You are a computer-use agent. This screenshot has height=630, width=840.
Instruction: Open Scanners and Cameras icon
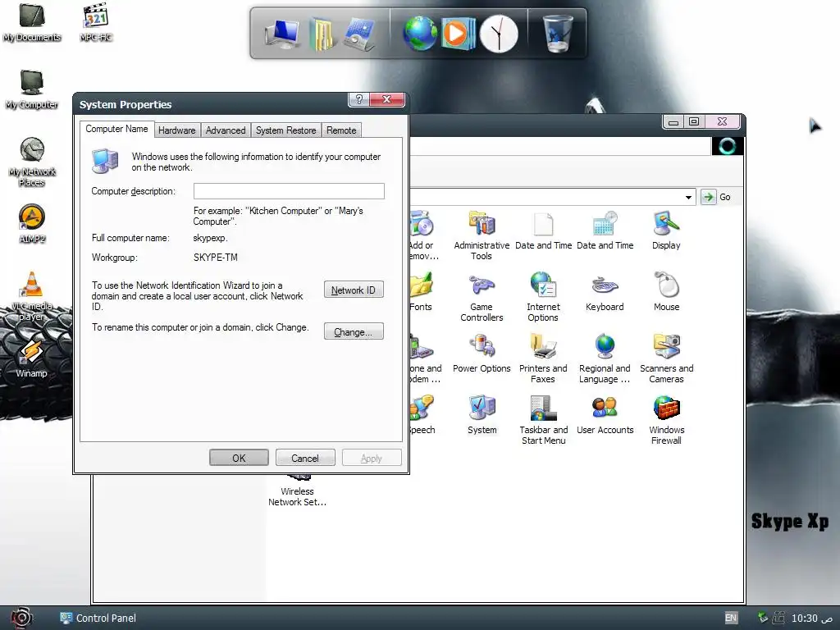[666, 358]
